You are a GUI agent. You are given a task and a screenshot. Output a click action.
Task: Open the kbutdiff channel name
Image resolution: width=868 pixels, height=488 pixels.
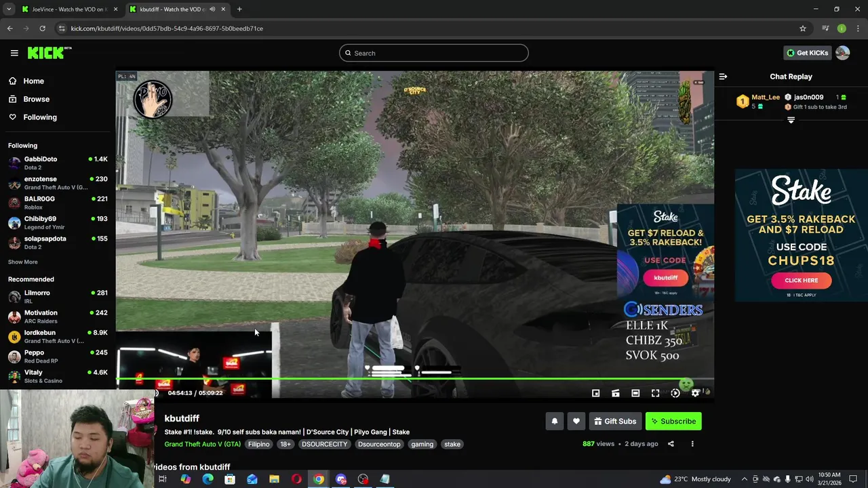pos(182,418)
